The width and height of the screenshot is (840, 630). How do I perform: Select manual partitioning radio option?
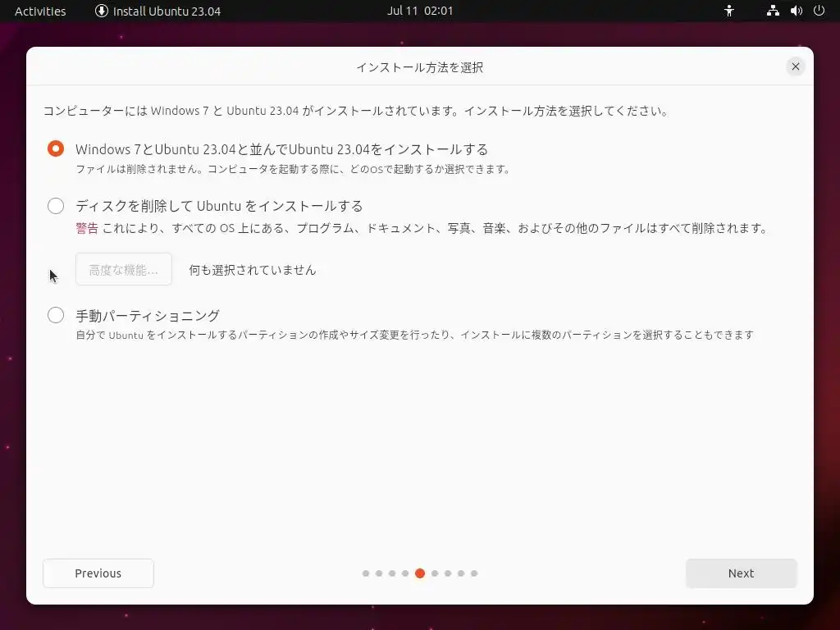click(56, 315)
